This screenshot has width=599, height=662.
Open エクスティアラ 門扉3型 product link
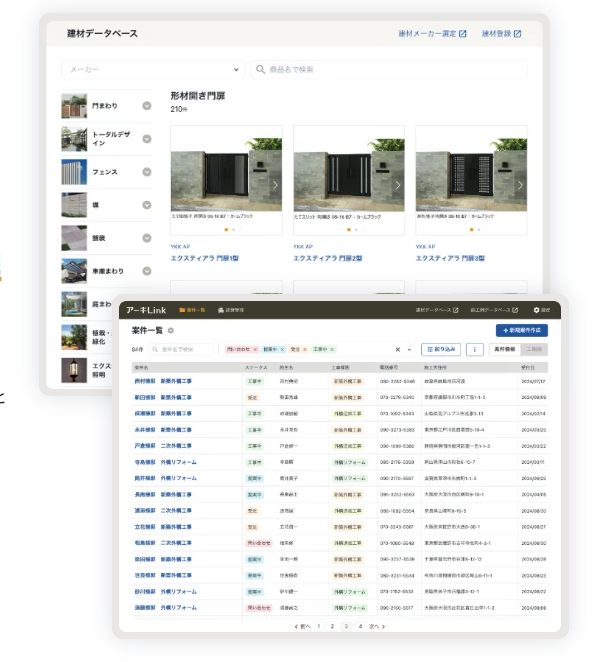[x=450, y=258]
